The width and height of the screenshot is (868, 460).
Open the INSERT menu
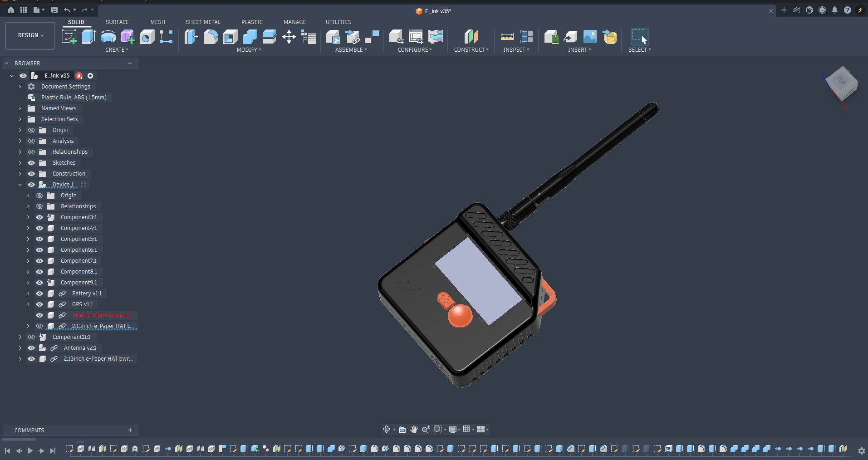pyautogui.click(x=579, y=50)
